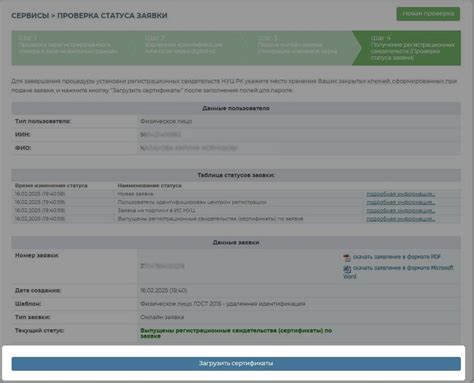The width and height of the screenshot is (474, 383).
Task: Open подробная информация for Заявка на подписи row
Action: (x=401, y=211)
